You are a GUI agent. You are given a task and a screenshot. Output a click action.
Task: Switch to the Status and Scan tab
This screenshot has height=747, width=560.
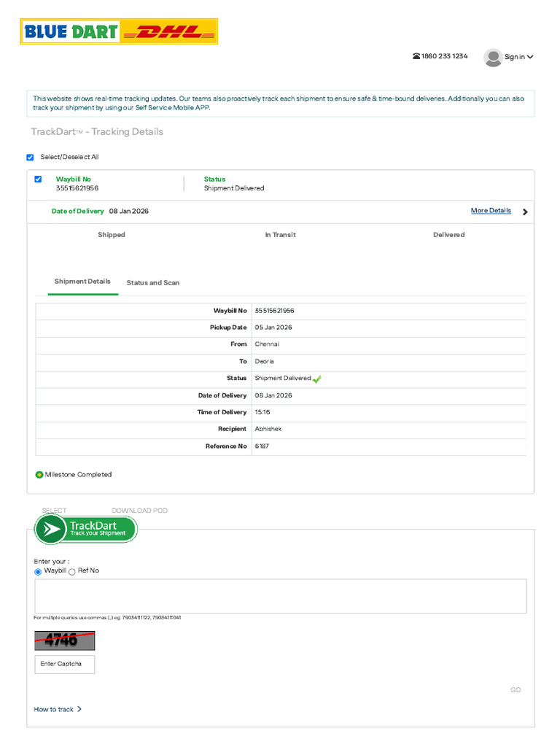coord(153,282)
